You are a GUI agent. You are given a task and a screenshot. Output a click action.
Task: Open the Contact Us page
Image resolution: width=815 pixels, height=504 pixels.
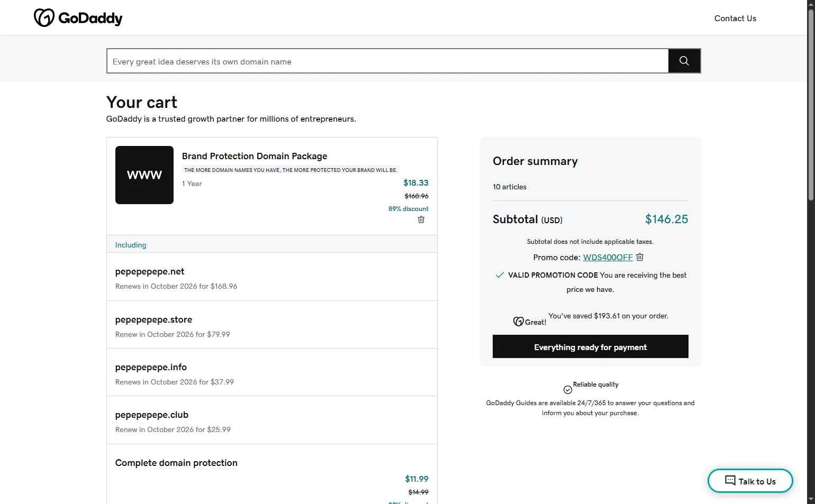tap(735, 19)
